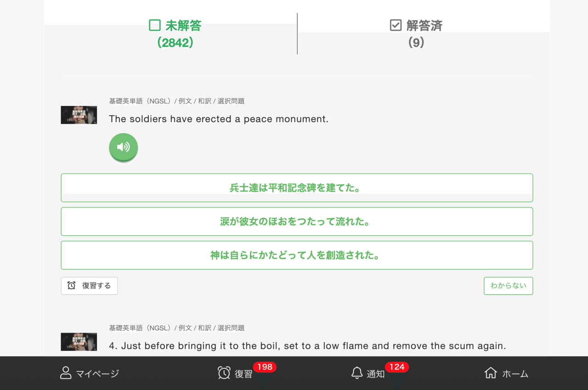Open the red 198 badge on 復習
The width and height of the screenshot is (588, 390).
click(x=265, y=367)
